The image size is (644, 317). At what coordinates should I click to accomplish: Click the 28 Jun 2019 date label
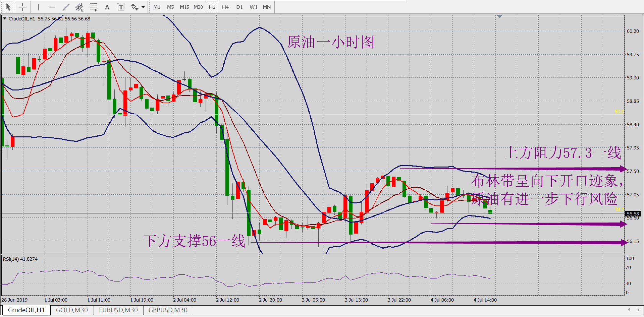(15, 300)
